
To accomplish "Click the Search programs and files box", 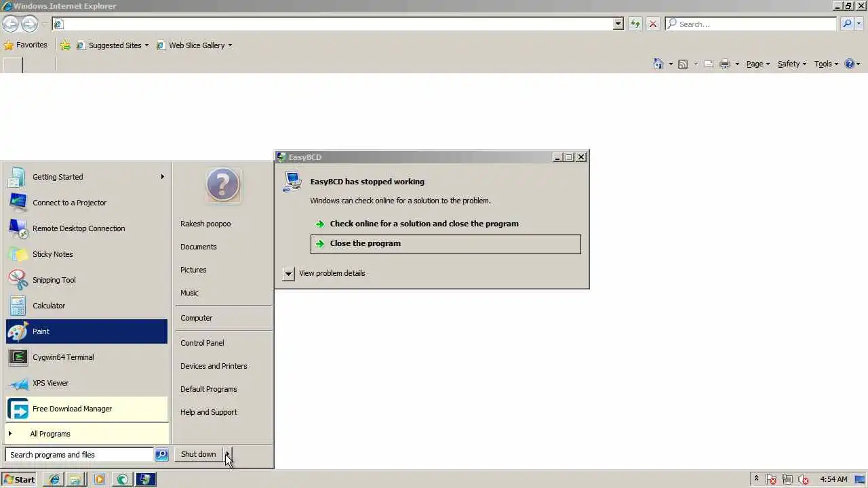I will coord(79,455).
